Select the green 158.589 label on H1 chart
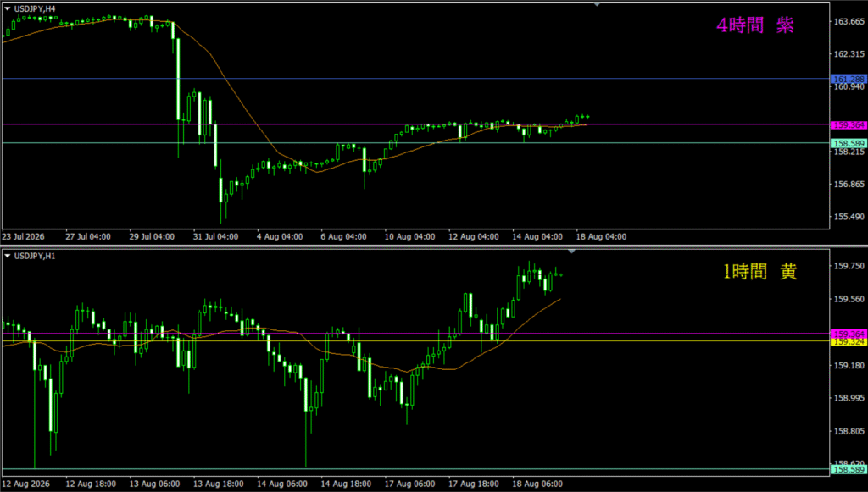This screenshot has width=868, height=492. (849, 469)
